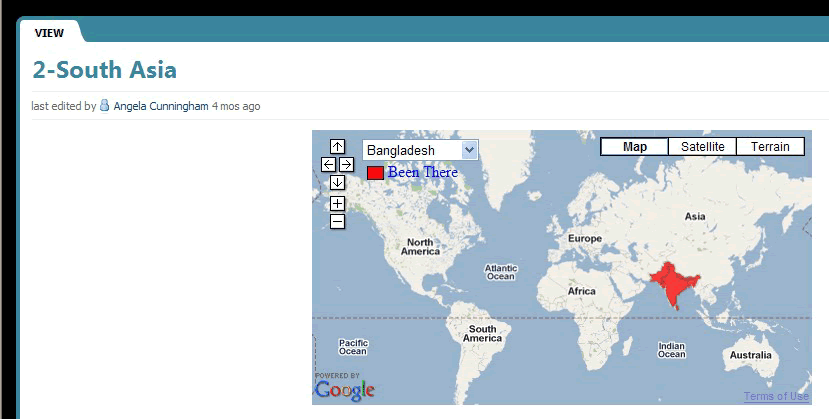Open Angela Cunningham's profile link

click(161, 106)
